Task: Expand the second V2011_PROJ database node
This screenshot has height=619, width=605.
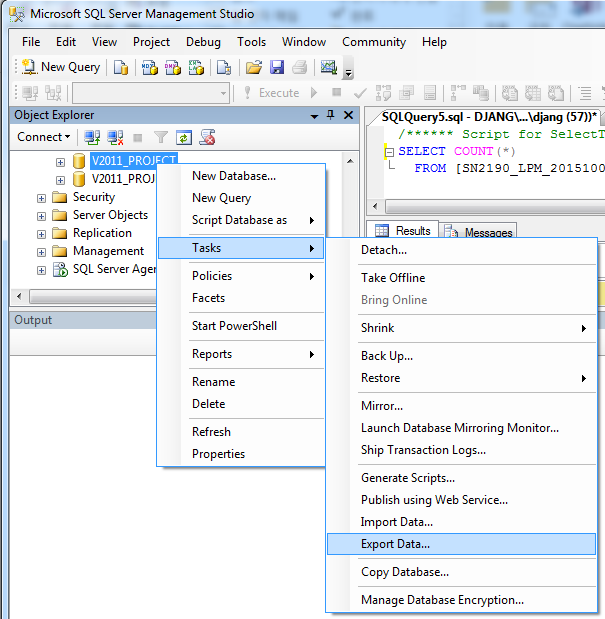Action: (x=60, y=180)
